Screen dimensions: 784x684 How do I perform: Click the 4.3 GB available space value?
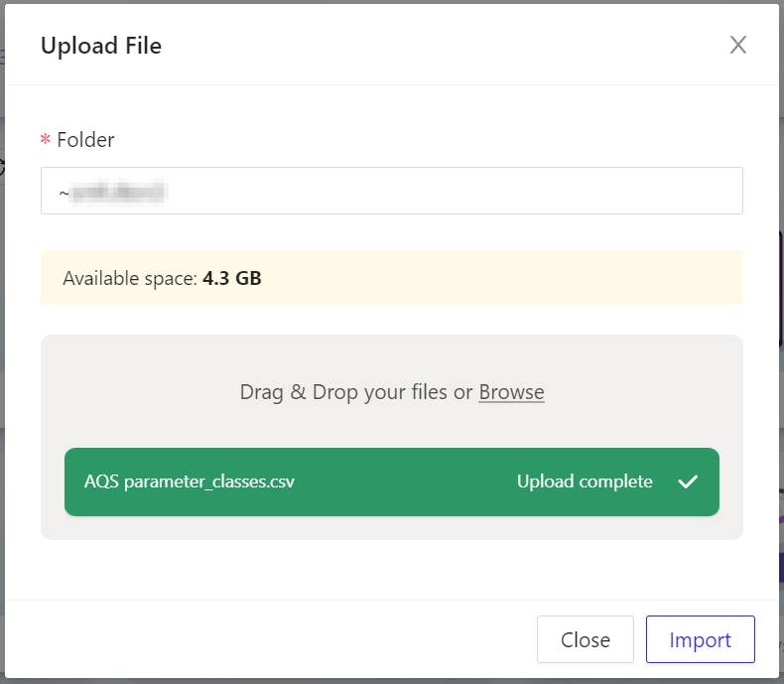click(x=232, y=278)
